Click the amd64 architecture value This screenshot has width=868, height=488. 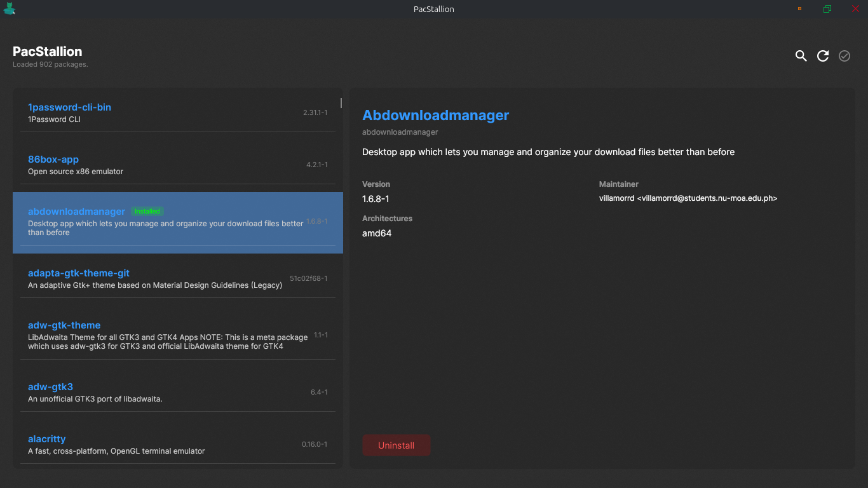[x=377, y=233]
